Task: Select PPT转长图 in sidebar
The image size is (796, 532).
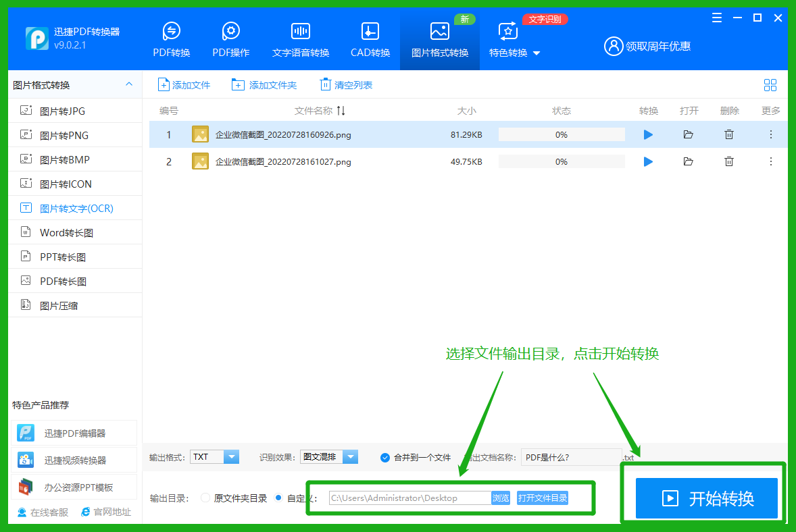Action: click(75, 257)
